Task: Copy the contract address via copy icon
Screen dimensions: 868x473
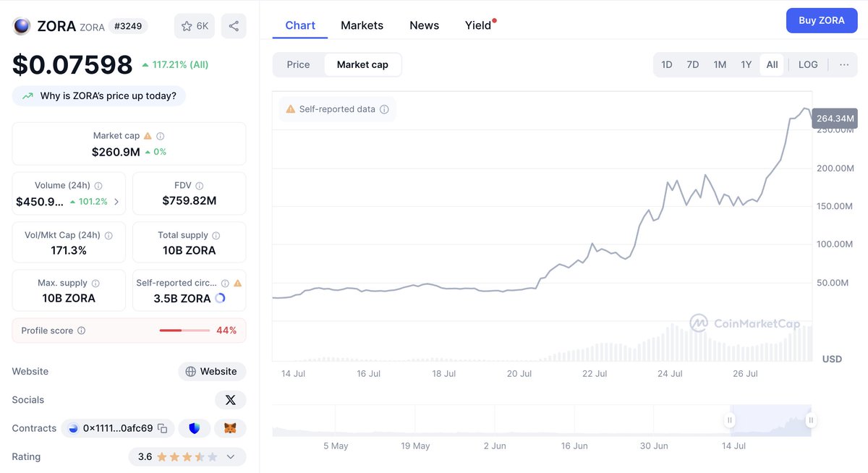Action: pyautogui.click(x=163, y=428)
